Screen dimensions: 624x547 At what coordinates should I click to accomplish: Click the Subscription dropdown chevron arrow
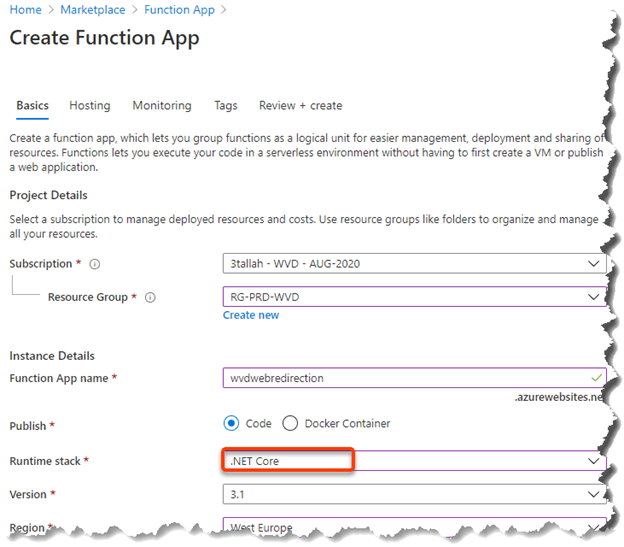(x=593, y=263)
